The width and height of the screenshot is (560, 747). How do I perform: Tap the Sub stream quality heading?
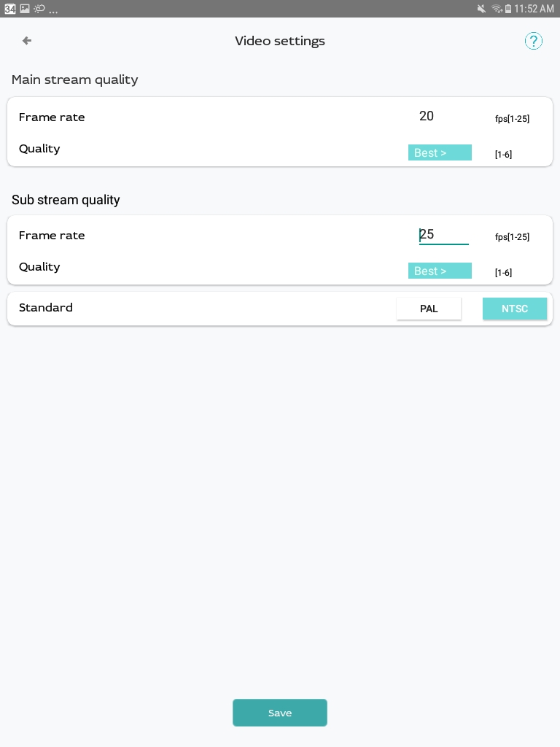coord(66,200)
